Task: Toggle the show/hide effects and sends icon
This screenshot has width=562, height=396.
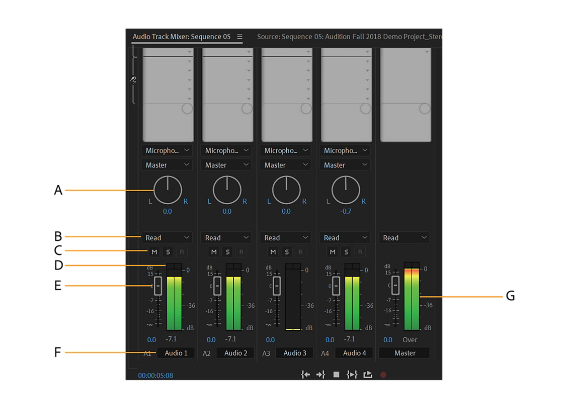Action: click(133, 80)
